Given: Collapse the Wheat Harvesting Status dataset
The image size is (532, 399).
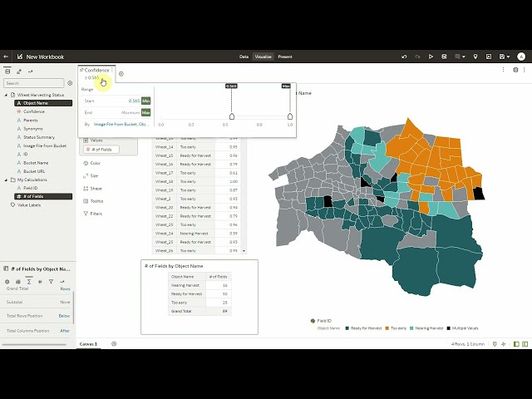Looking at the screenshot, I should coord(7,96).
